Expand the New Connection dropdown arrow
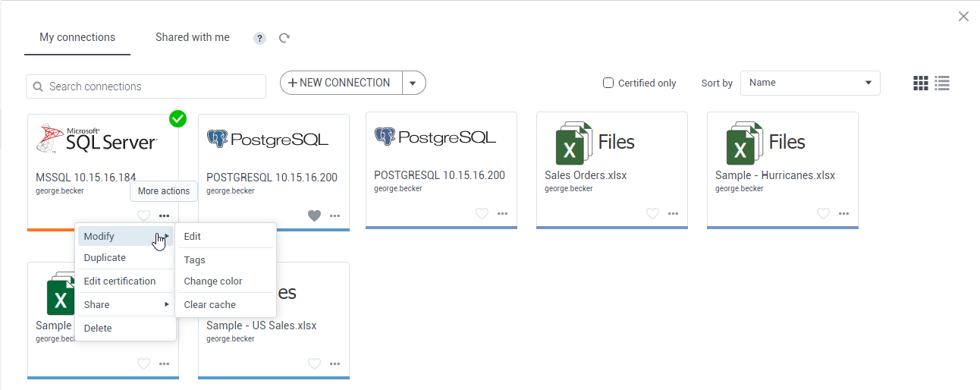The height and width of the screenshot is (390, 980). click(x=413, y=83)
